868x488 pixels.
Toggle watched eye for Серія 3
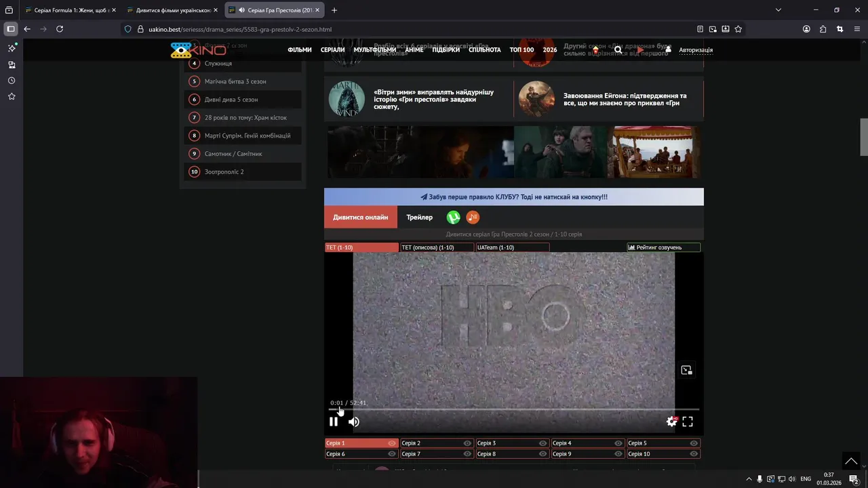tap(542, 443)
